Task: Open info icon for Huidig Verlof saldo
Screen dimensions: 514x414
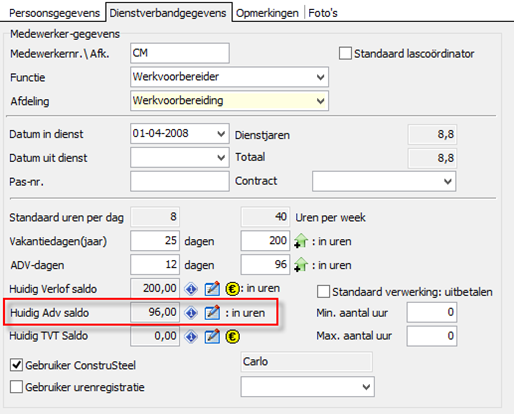Action: [191, 289]
